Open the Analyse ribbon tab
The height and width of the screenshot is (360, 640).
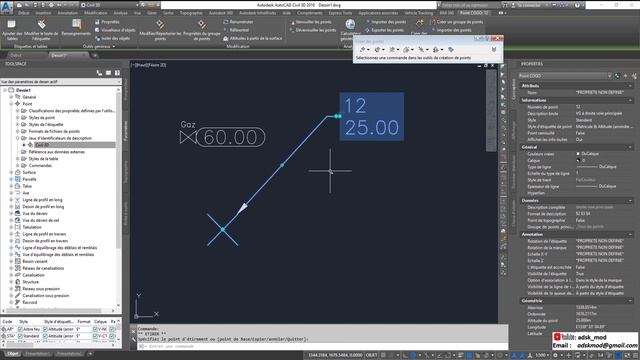(x=120, y=13)
